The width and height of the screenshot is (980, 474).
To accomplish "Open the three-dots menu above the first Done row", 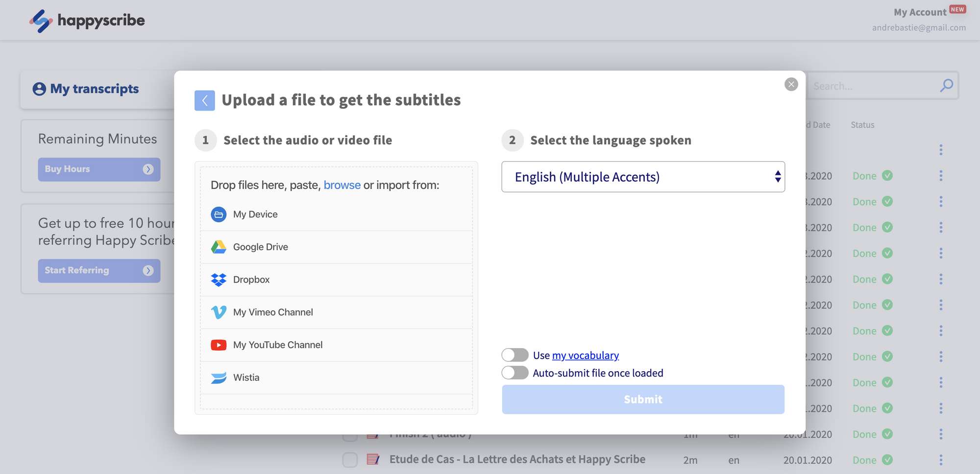I will 941,150.
